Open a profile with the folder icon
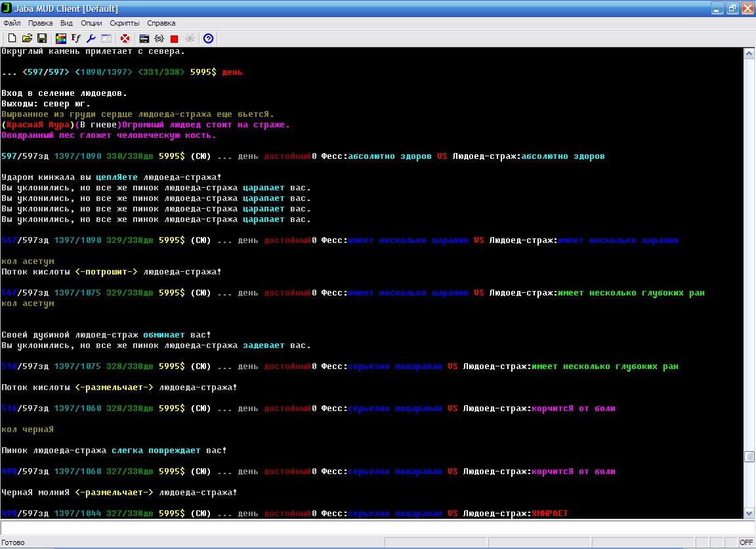This screenshot has height=549, width=756. 27,39
